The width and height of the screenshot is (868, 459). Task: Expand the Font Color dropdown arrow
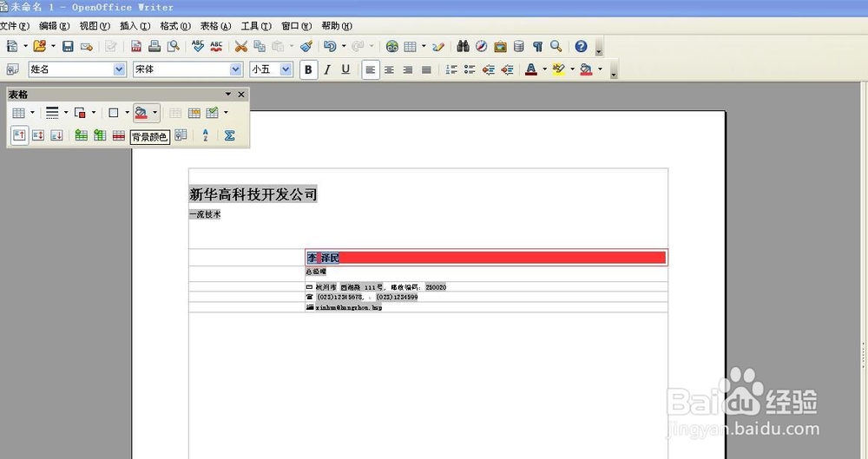[545, 69]
